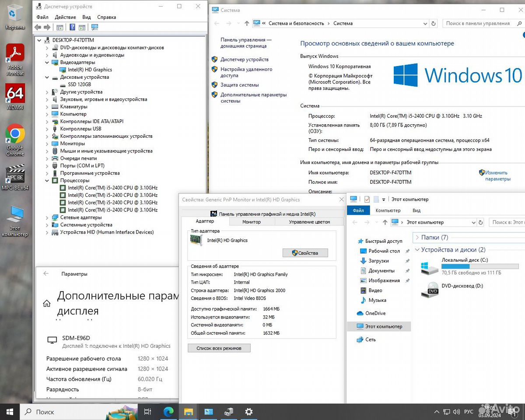The width and height of the screenshot is (525, 420).
Task: Launch AIDA64 from the desktop
Action: (15, 96)
